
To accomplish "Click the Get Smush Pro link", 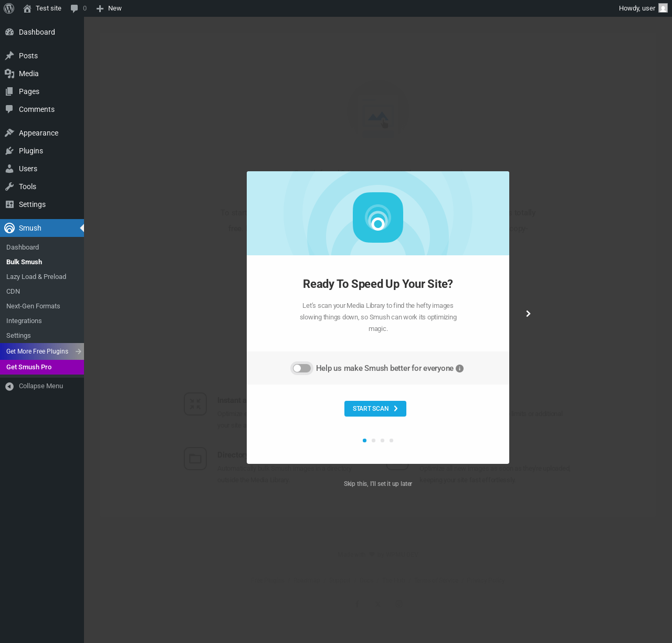I will tap(42, 367).
